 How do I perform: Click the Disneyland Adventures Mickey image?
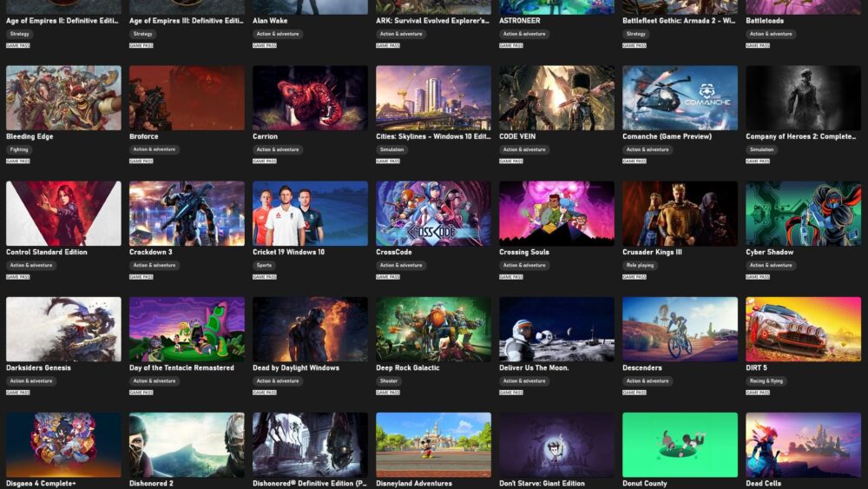coord(433,445)
